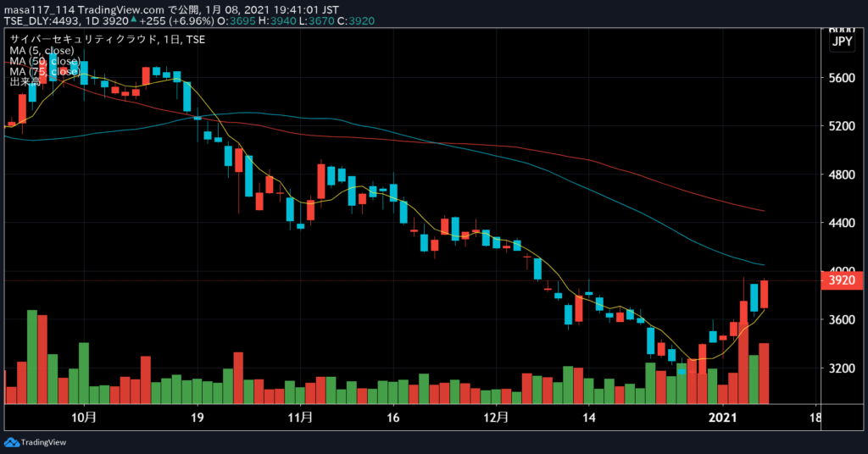Click the 出来高 volume legend
This screenshot has width=868, height=454.
25,82
